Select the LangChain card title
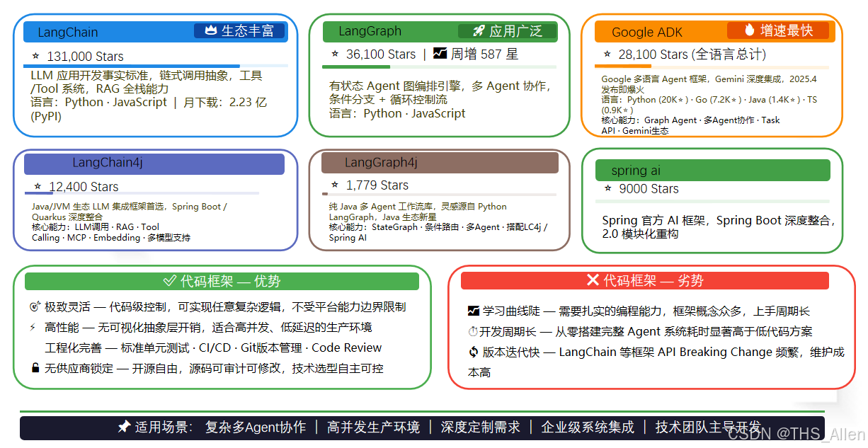The width and height of the screenshot is (868, 448). tap(68, 32)
